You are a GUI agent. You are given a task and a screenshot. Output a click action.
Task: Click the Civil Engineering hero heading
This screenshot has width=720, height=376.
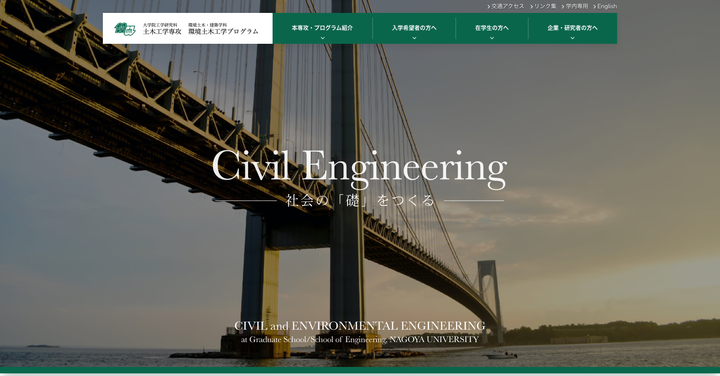(360, 168)
